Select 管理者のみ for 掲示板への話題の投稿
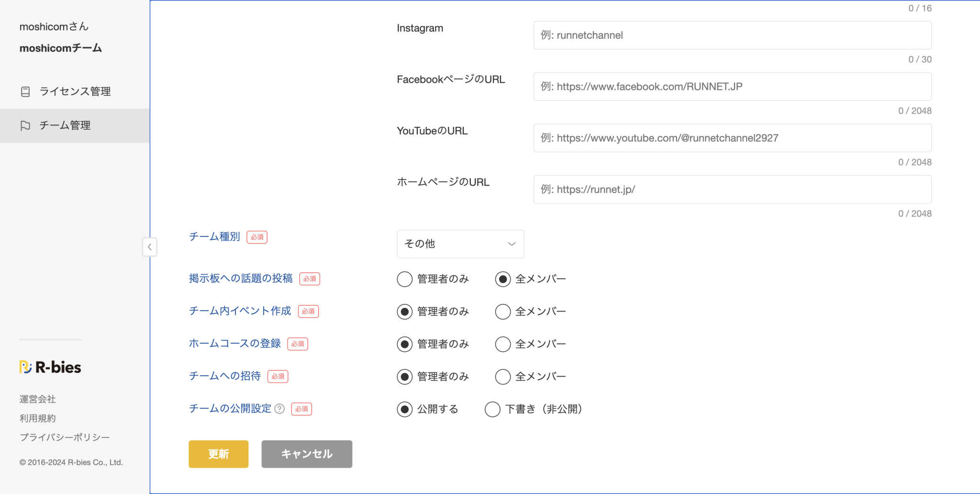The width and height of the screenshot is (980, 494). point(405,279)
